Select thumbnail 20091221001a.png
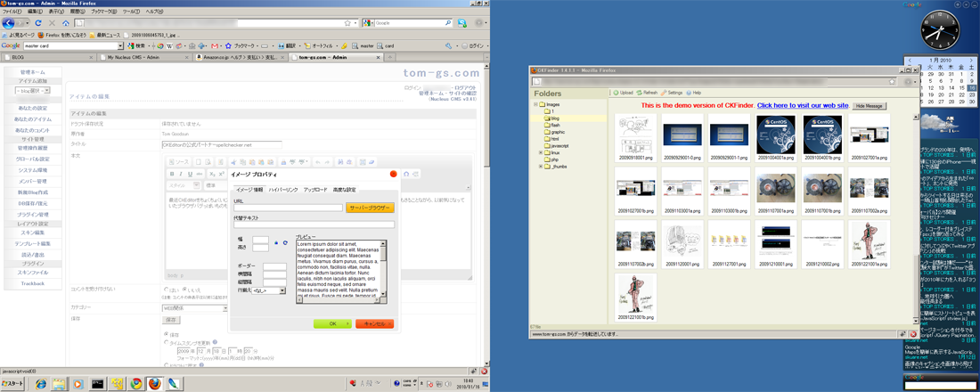The width and height of the screenshot is (980, 392). point(868,244)
